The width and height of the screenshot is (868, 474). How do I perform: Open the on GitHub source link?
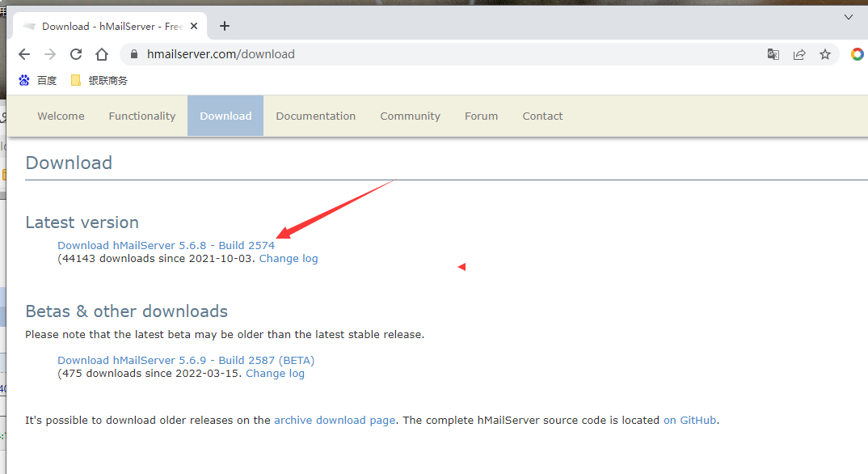[690, 420]
